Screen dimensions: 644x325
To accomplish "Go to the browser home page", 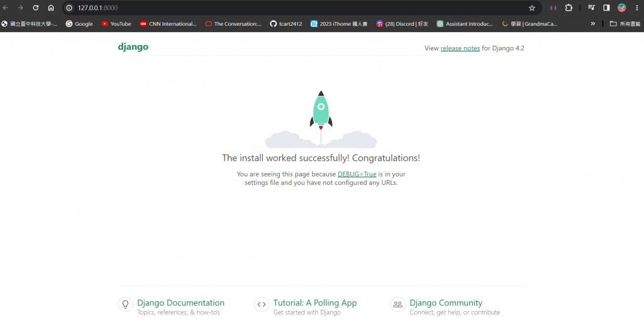I will point(51,8).
